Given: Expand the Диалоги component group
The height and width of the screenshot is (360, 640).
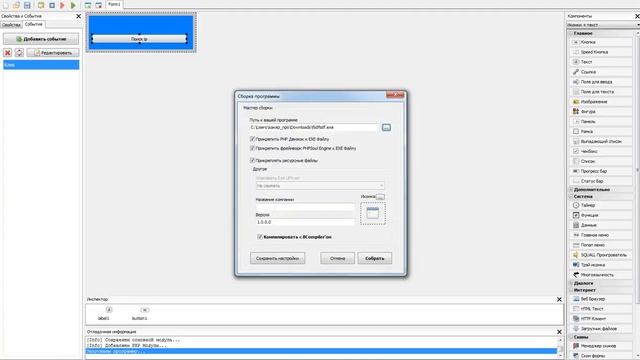Looking at the screenshot, I should pyautogui.click(x=571, y=283).
